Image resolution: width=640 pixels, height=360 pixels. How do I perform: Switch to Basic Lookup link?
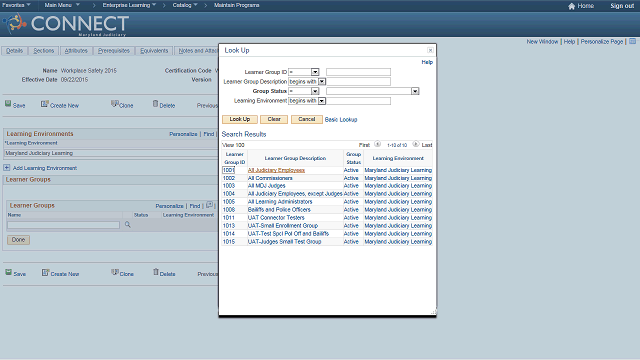341,120
